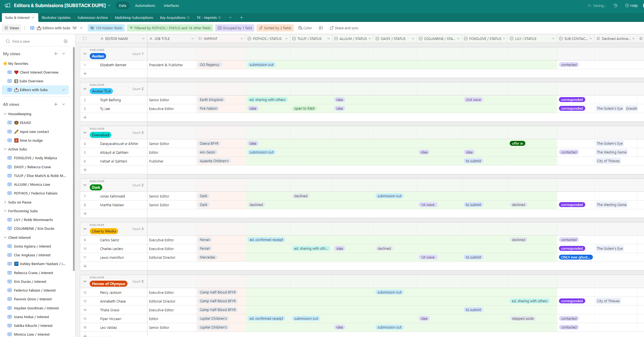Open the Color menu in the toolbar
Image resolution: width=644 pixels, height=337 pixels.
coord(305,28)
